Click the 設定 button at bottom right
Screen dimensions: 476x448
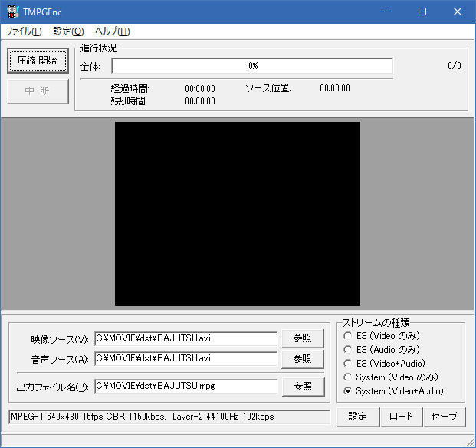[358, 417]
